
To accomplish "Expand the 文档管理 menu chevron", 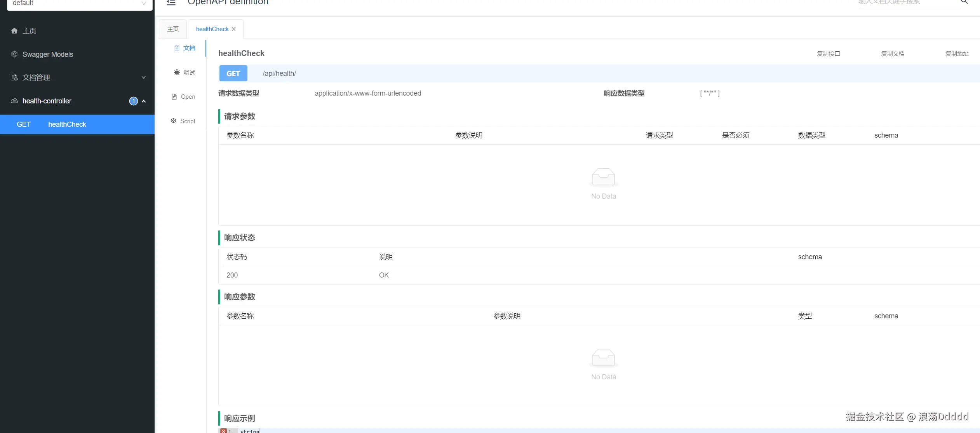I will point(143,77).
